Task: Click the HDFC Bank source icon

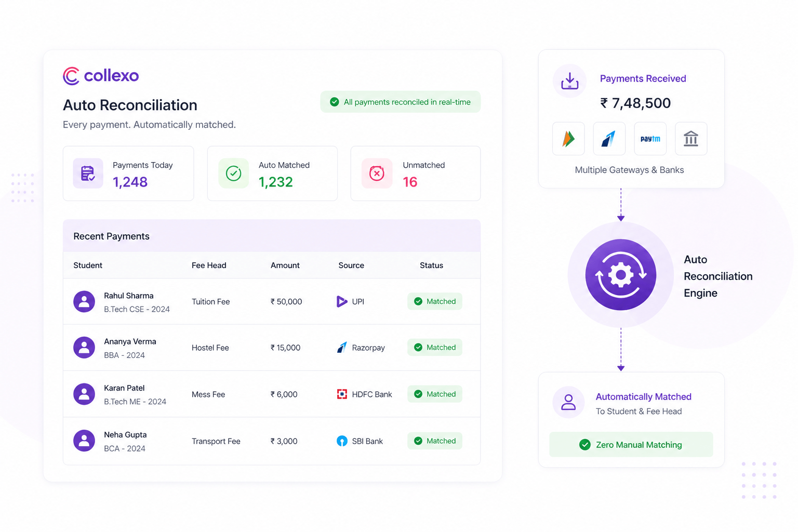Action: pyautogui.click(x=342, y=394)
